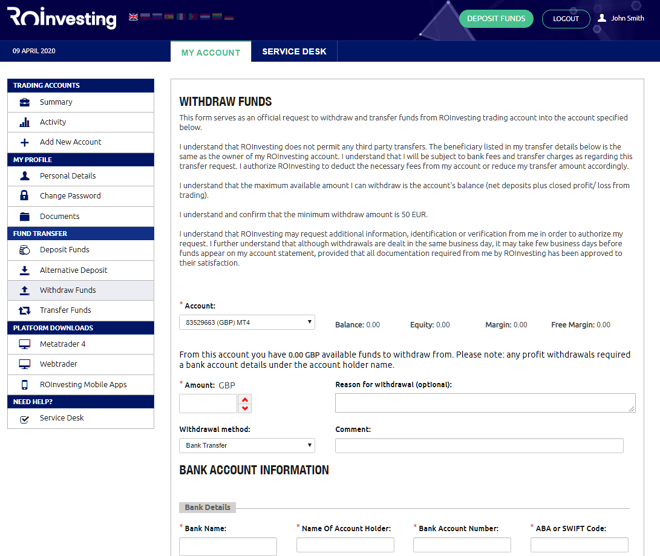Click the Free Margin: 0.00 value
660x556 pixels.
pyautogui.click(x=581, y=325)
